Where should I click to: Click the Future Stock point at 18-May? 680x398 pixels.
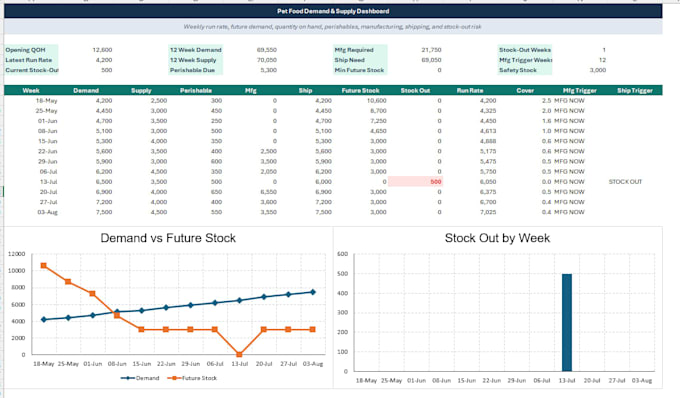click(x=43, y=266)
